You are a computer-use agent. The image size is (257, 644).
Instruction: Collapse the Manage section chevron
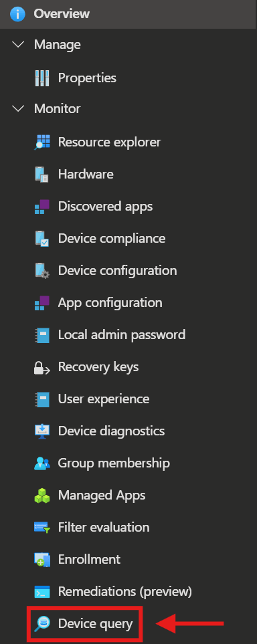pos(19,44)
